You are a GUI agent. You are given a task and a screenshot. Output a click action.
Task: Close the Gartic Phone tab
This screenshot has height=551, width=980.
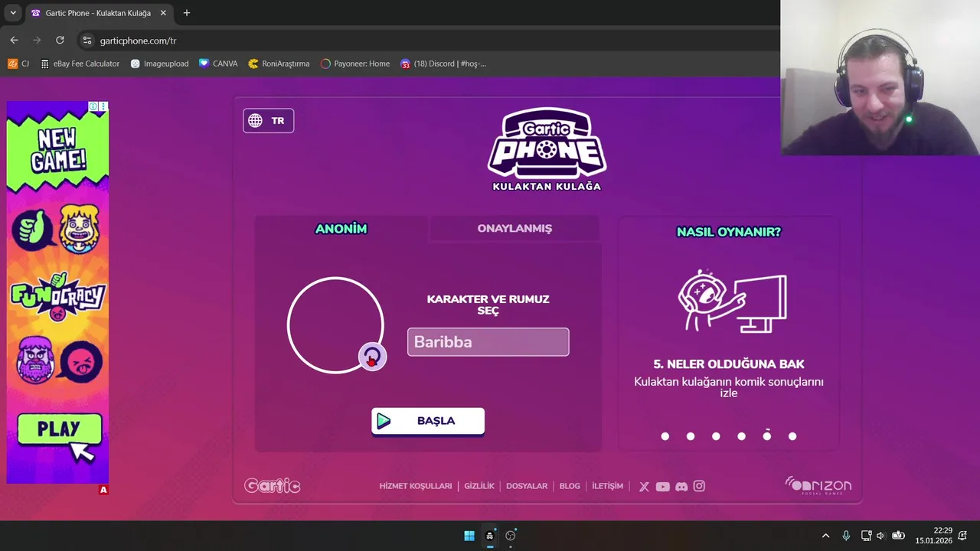[163, 13]
